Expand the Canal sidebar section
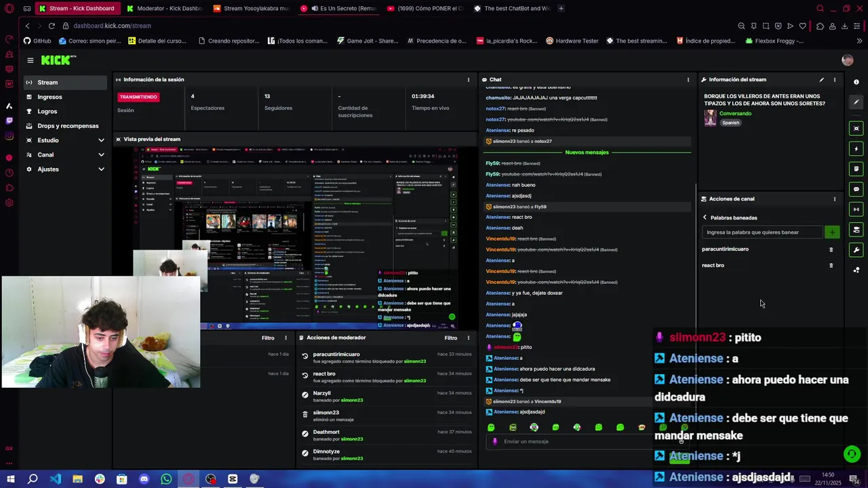 click(65, 155)
